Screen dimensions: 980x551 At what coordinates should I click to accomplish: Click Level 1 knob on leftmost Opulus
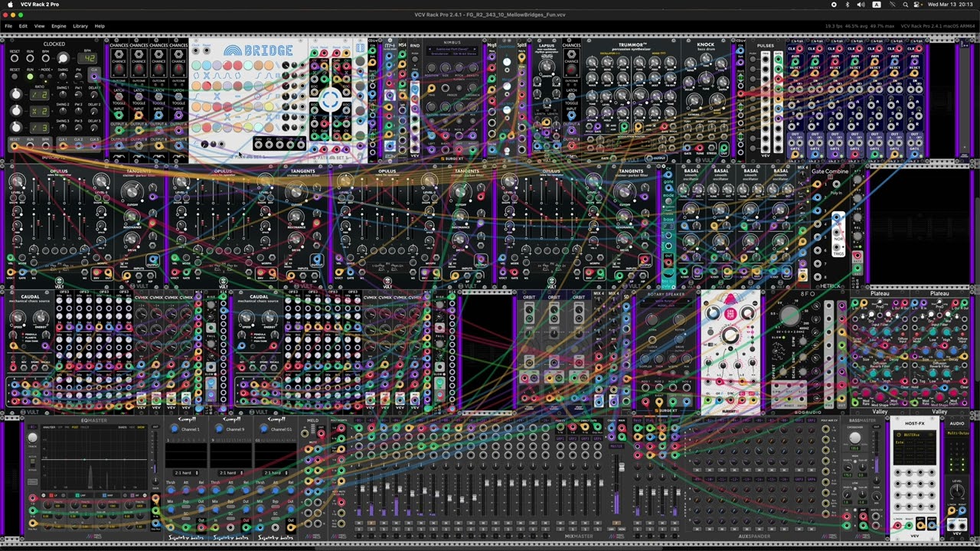(17, 182)
